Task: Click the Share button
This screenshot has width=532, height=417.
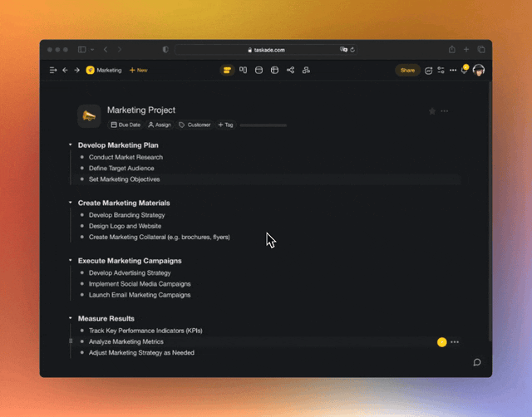Action: (x=407, y=70)
